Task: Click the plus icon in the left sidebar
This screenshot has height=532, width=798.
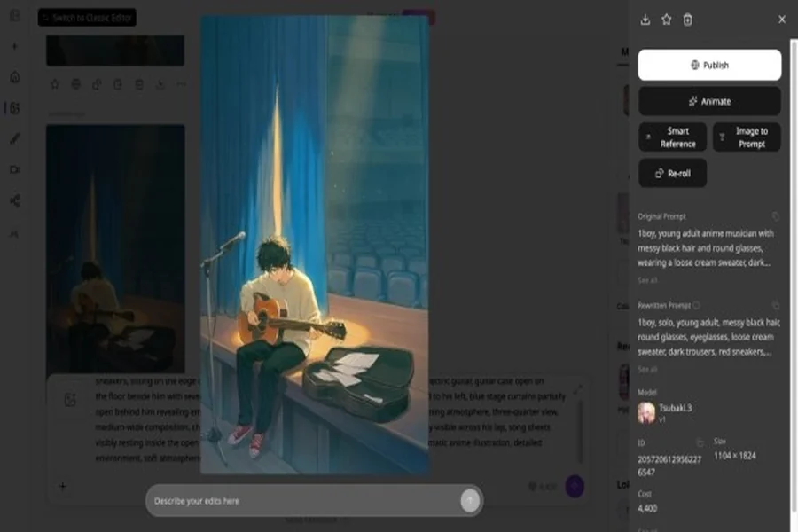Action: coord(15,46)
